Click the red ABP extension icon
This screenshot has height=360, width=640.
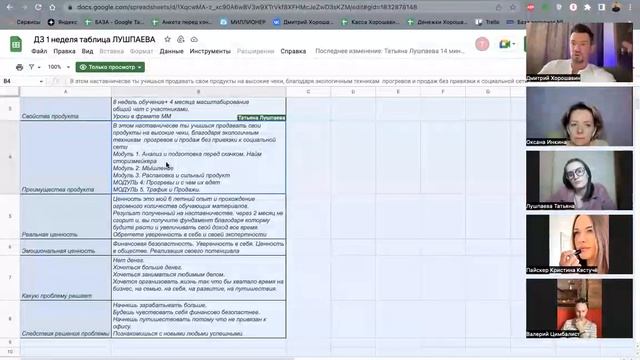531,7
